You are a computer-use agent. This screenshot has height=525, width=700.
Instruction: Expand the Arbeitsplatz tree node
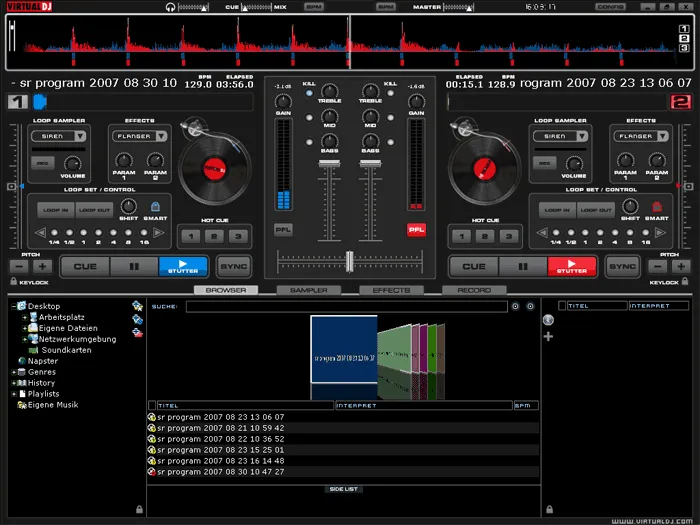coord(25,317)
